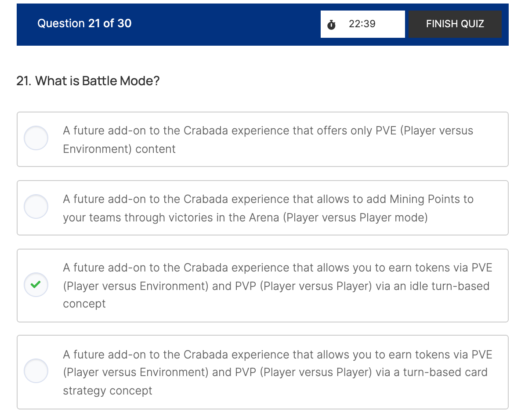Click the 22:39 countdown timer display
Viewport: 521px width, 420px height.
(362, 24)
